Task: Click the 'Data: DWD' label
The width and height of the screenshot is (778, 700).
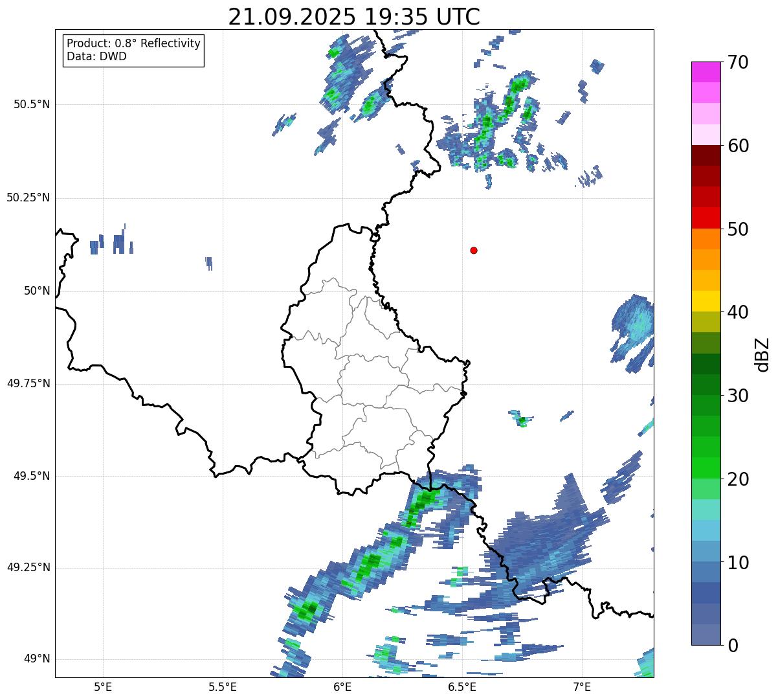Action: click(x=96, y=56)
